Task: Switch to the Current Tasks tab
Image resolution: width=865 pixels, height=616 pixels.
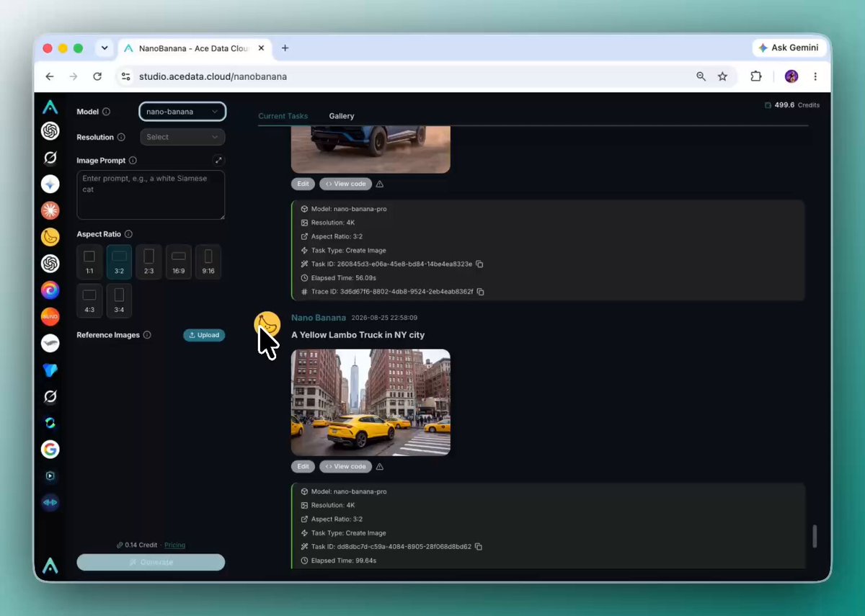Action: (283, 116)
